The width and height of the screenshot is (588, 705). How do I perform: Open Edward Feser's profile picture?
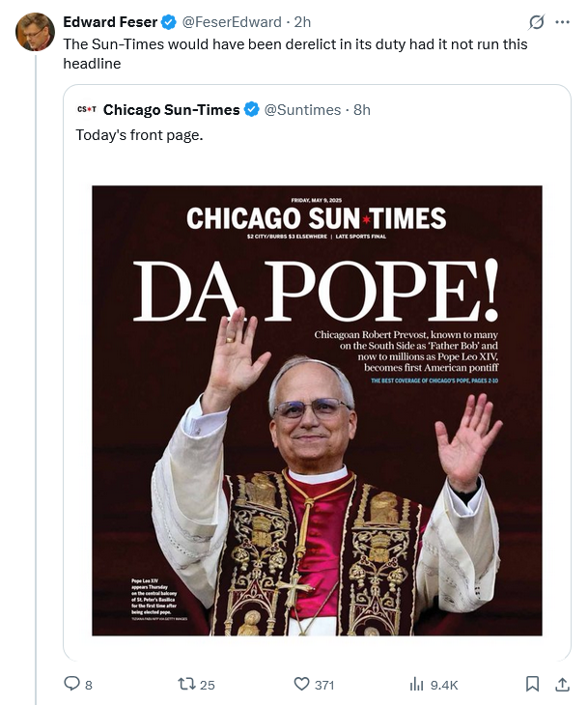35,32
